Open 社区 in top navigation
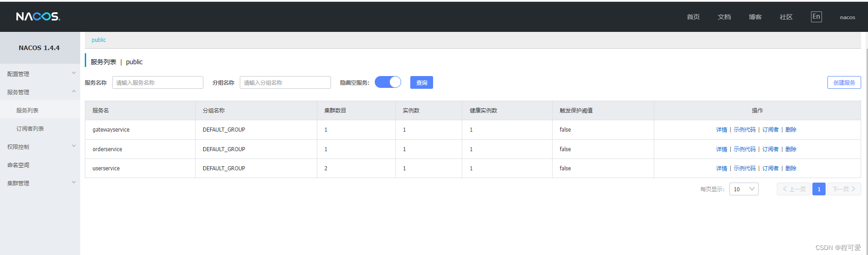868x255 pixels. pos(786,17)
